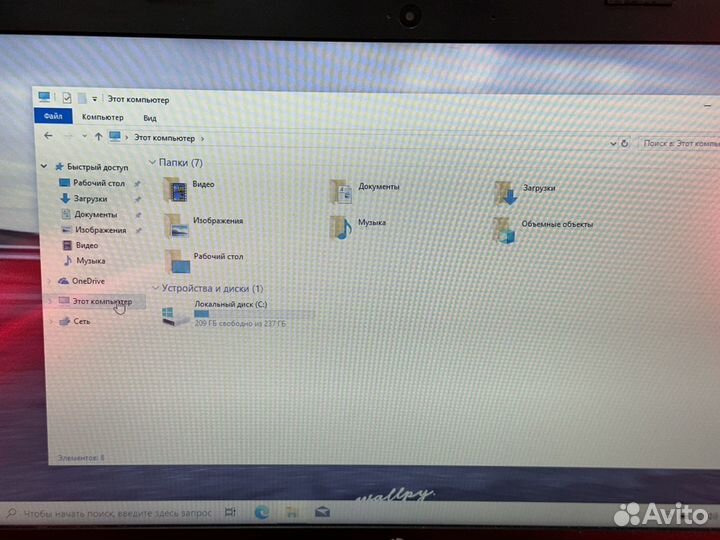Viewport: 720px width, 540px height.
Task: Click the New folder icon in title bar
Action: [x=82, y=98]
